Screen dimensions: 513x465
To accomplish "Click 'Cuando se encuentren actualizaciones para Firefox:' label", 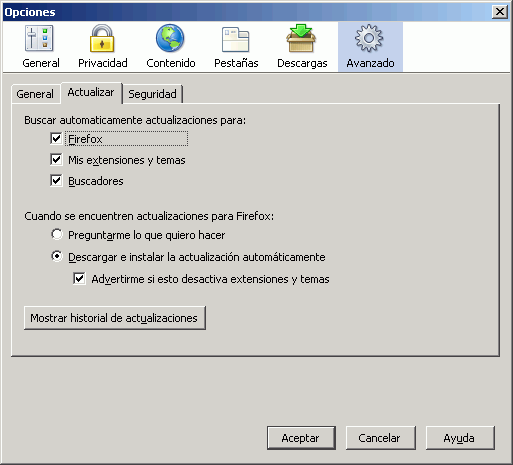I will [x=149, y=216].
